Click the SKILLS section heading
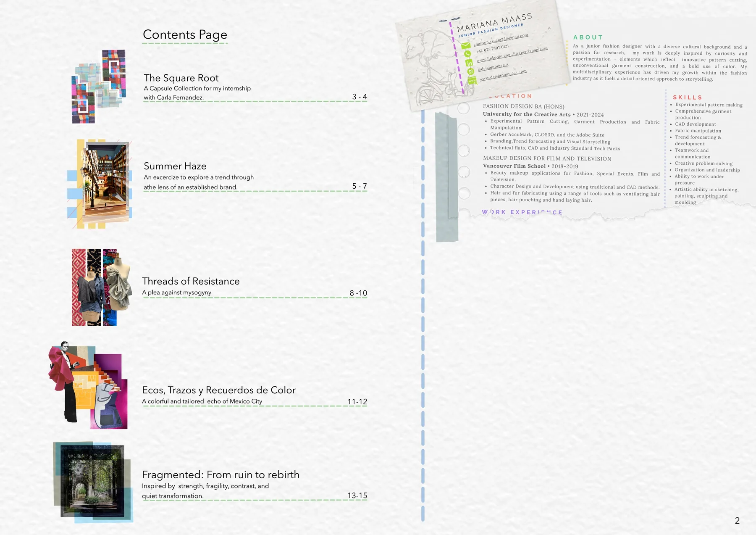Viewport: 756px width, 535px height. click(688, 98)
